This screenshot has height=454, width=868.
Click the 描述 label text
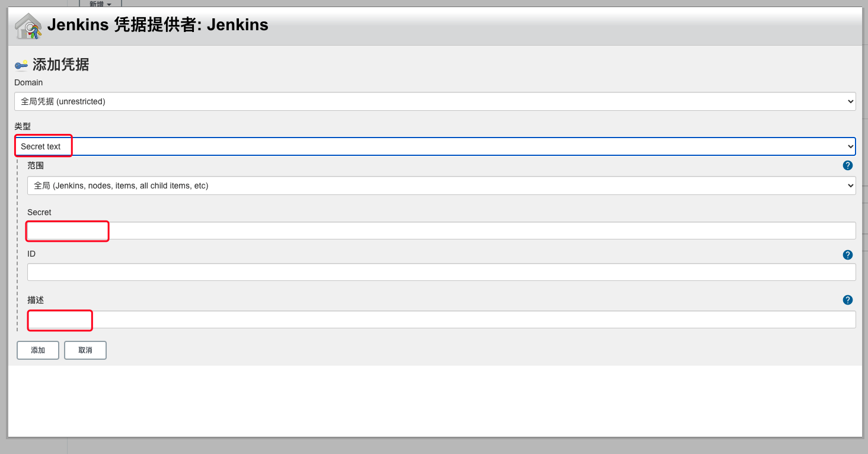36,300
